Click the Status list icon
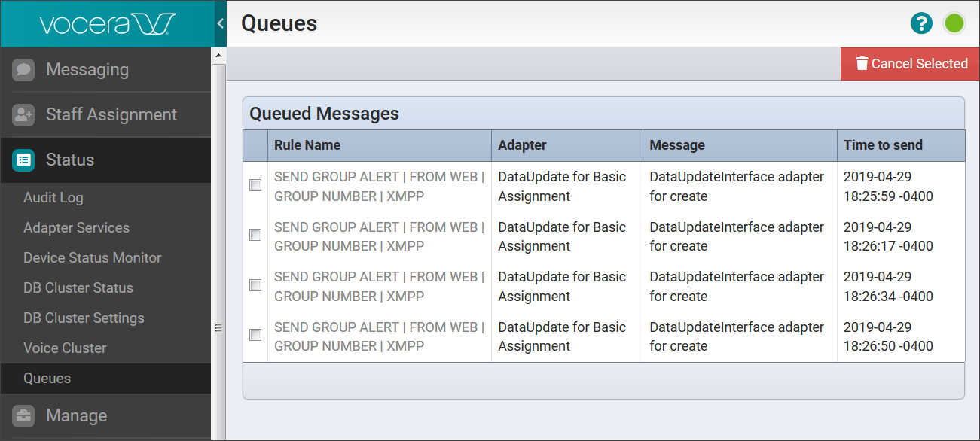 click(x=23, y=160)
